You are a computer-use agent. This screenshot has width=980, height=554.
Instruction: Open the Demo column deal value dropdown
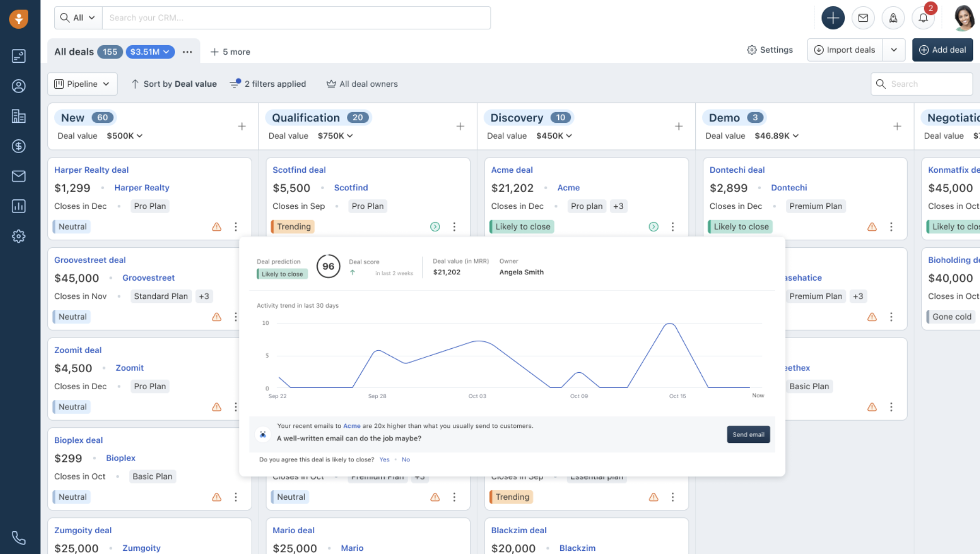tap(776, 136)
